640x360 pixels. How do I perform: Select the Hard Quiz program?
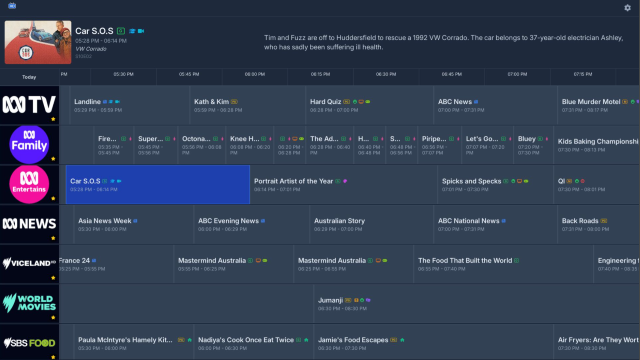369,105
